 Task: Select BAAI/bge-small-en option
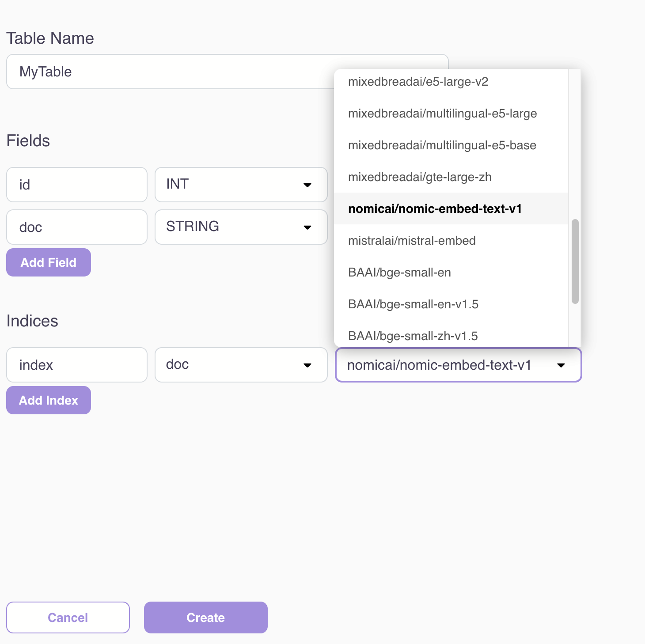click(399, 273)
